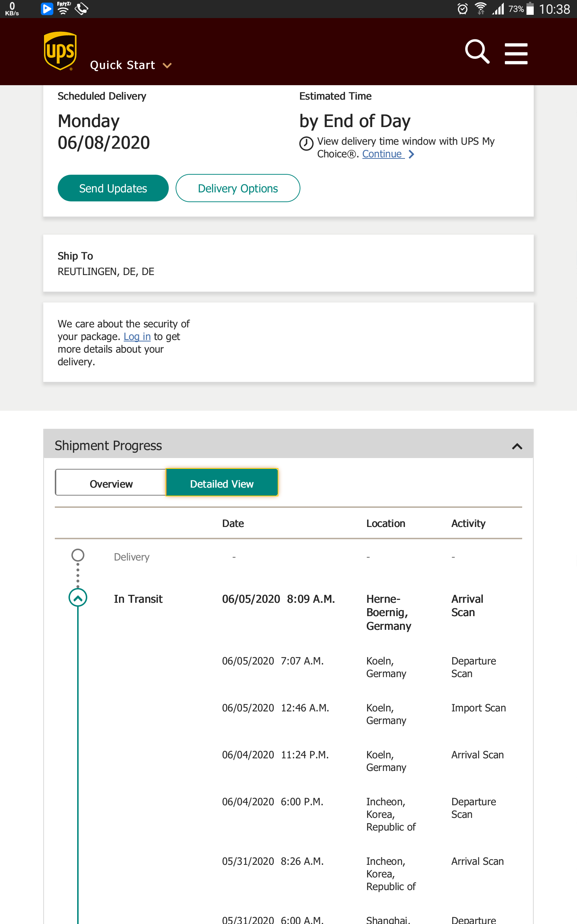The height and width of the screenshot is (924, 577).
Task: Open the search magnifier icon
Action: click(477, 52)
